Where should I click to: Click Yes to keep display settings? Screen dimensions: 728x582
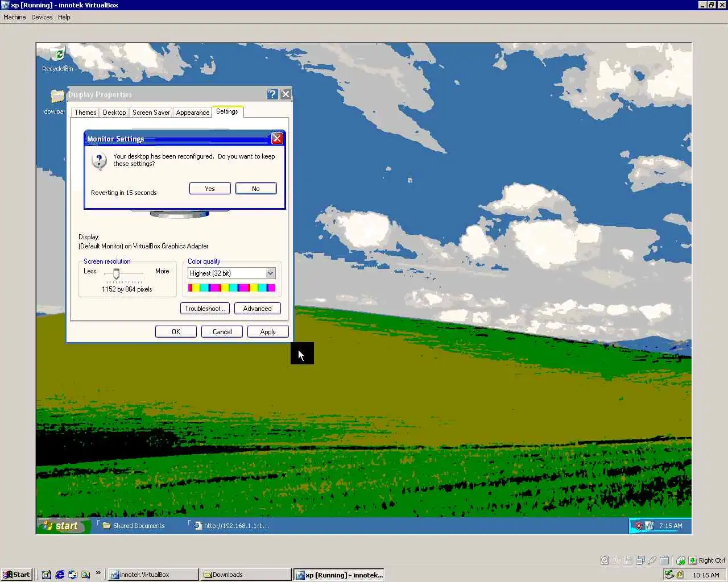[x=210, y=189]
